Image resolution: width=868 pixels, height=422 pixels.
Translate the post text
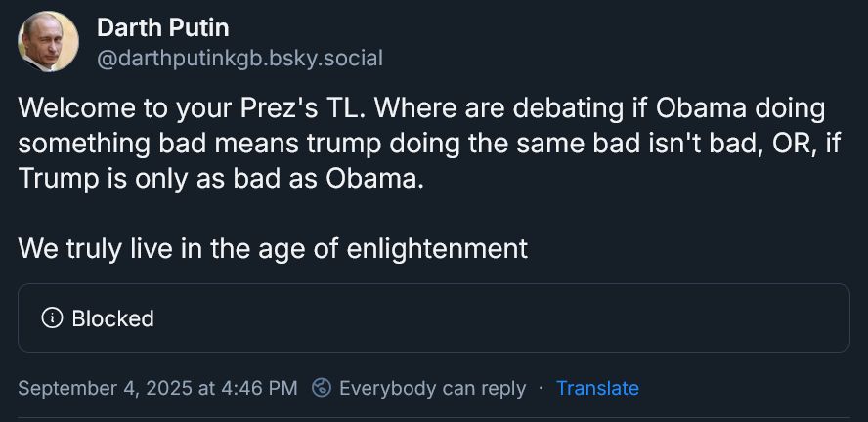(597, 388)
